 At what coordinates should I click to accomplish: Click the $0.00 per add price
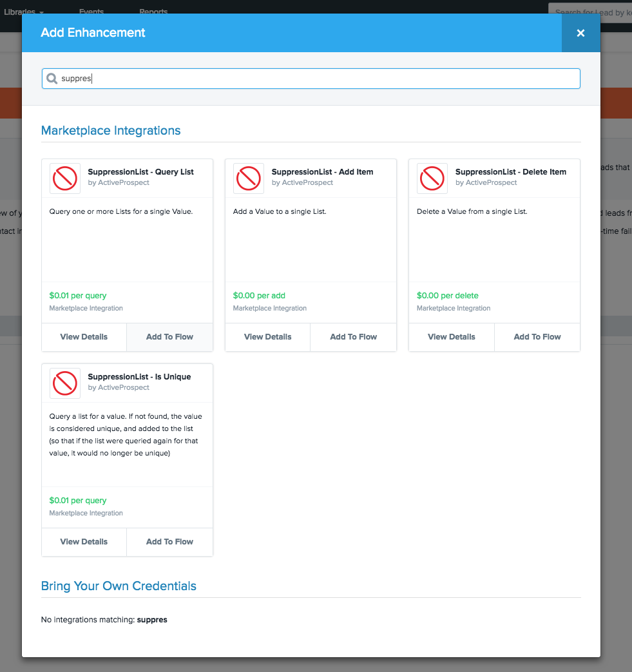(x=259, y=295)
